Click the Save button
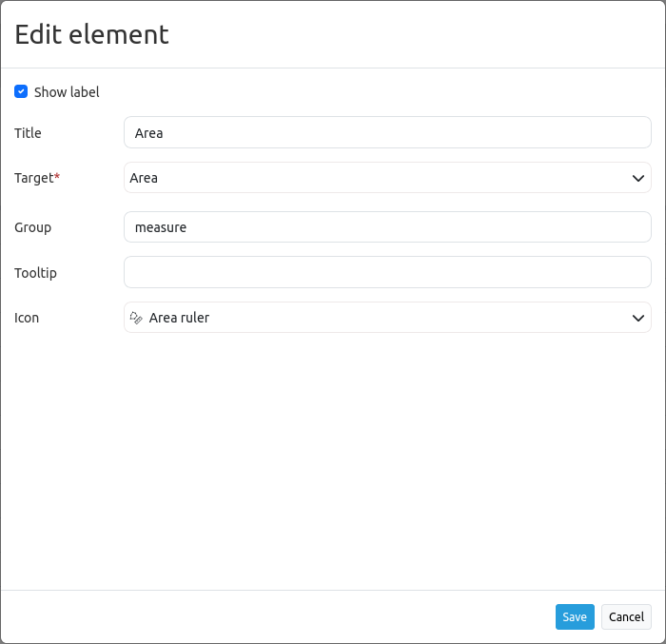Viewport: 666px width, 644px height. click(x=575, y=616)
